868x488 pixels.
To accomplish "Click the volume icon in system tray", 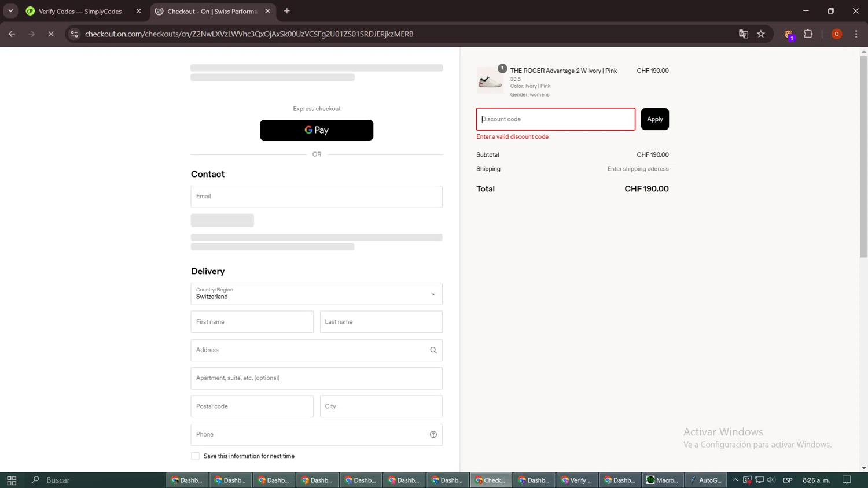I will point(771,480).
